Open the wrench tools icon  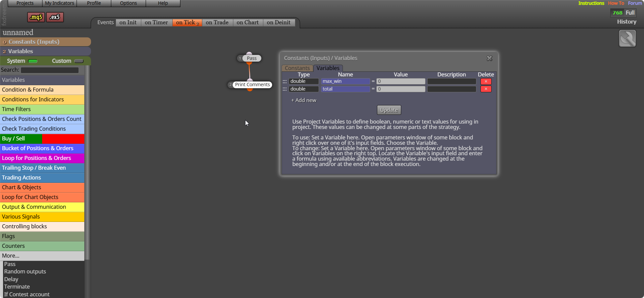(627, 39)
